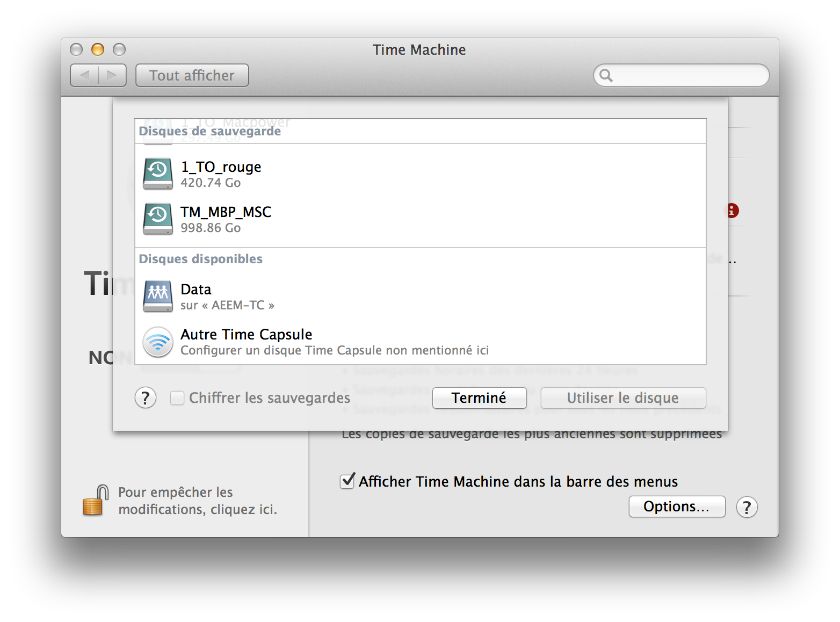The image size is (840, 622).
Task: Open help with the sheet's question mark
Action: pyautogui.click(x=146, y=398)
